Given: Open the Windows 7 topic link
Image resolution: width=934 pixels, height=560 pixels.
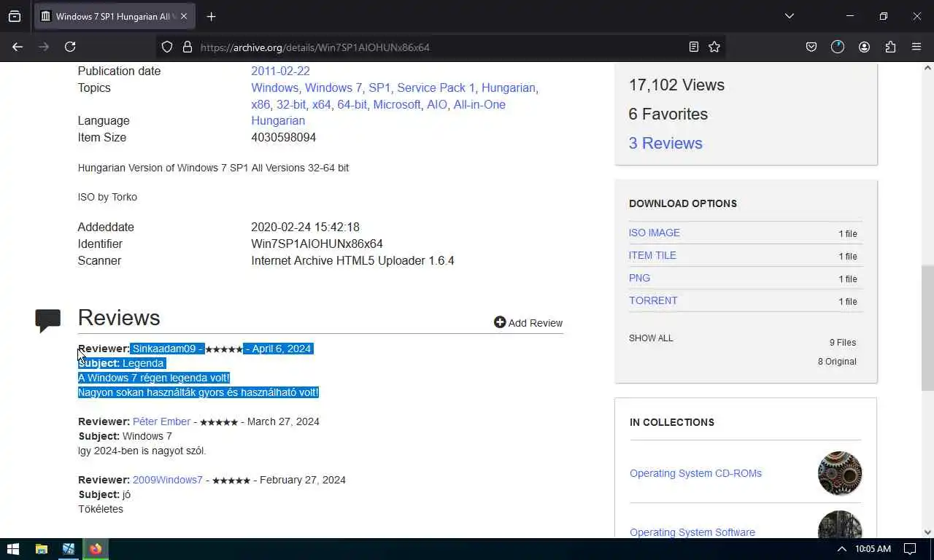Looking at the screenshot, I should 333,87.
